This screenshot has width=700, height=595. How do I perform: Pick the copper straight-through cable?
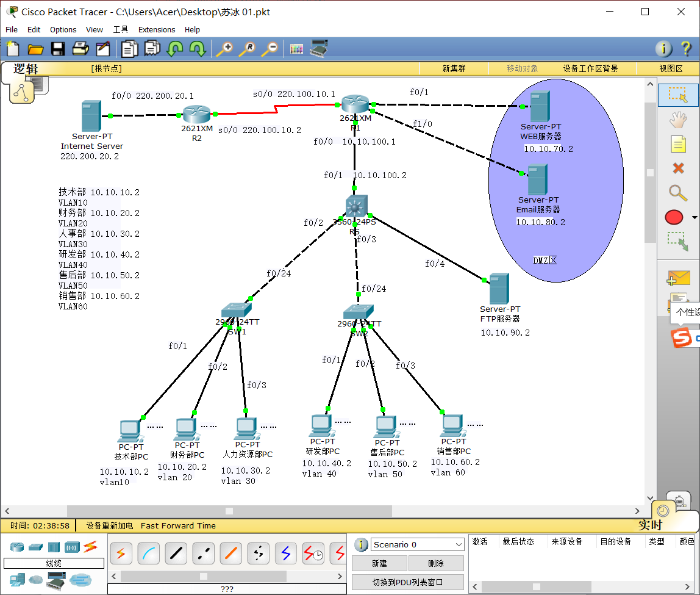[x=176, y=554]
